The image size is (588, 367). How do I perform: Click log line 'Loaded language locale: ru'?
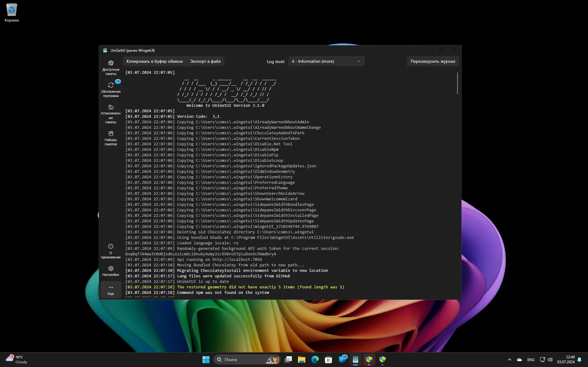[x=182, y=243]
